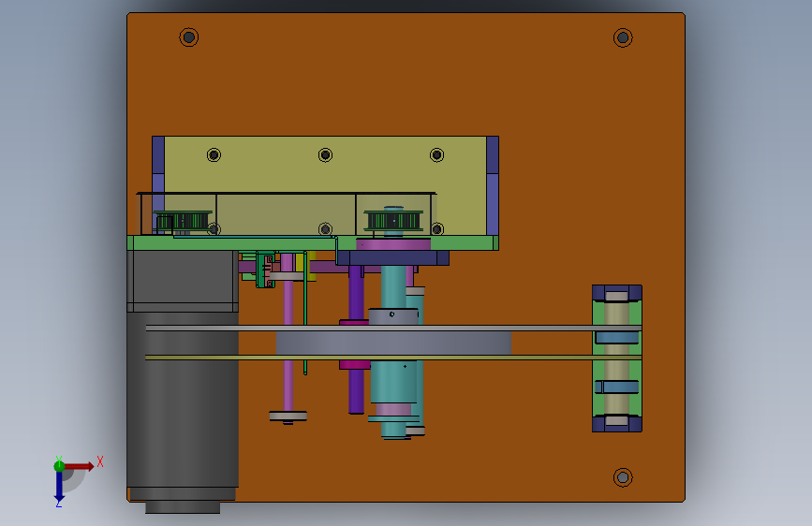Image resolution: width=812 pixels, height=526 pixels.
Task: Select the top-left mounting hole on orange base plate
Action: tap(189, 37)
